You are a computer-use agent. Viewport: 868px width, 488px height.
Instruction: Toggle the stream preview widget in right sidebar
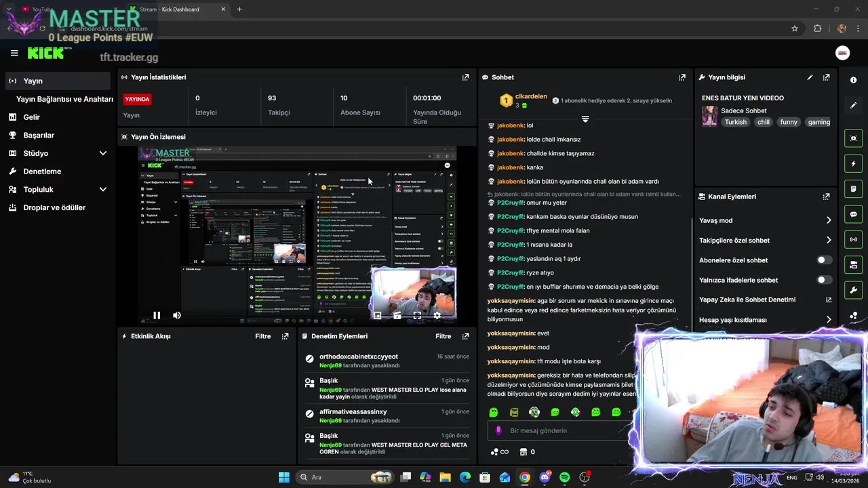point(853,138)
